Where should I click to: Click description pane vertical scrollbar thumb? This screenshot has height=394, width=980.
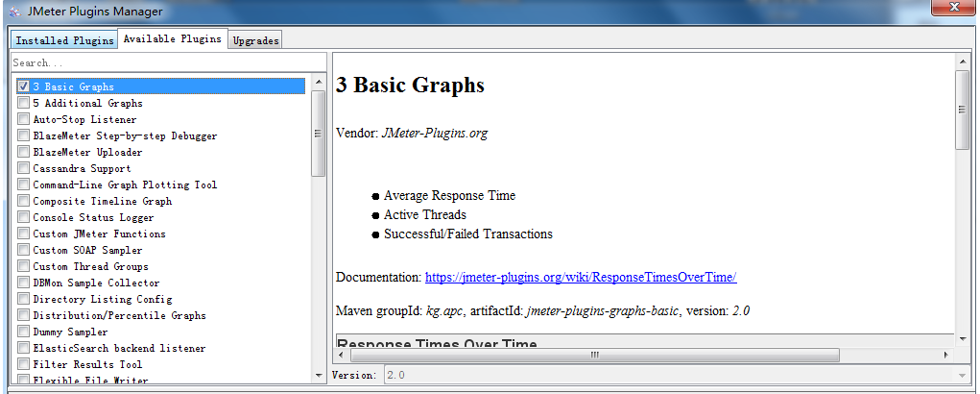pyautogui.click(x=962, y=110)
